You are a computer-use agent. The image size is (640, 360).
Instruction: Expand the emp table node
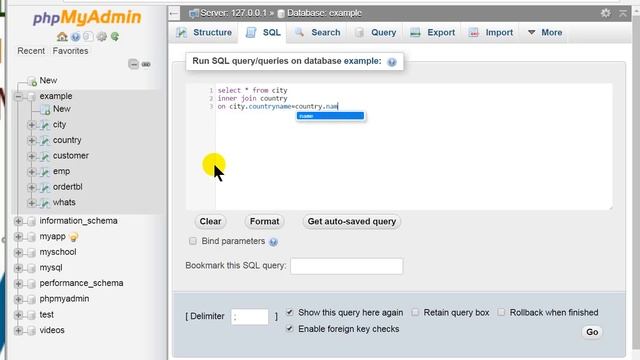[31, 171]
